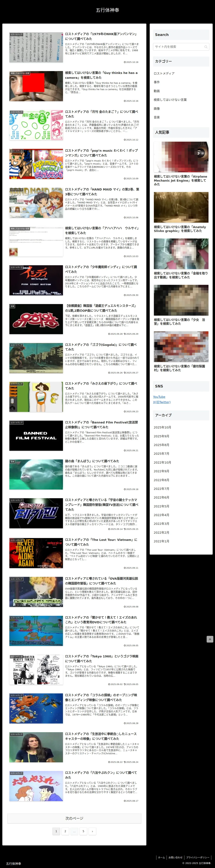Viewport: 215px width, 868px height.
Task: Click the scroll-to-top arrow button
Action: pyautogui.click(x=210, y=639)
